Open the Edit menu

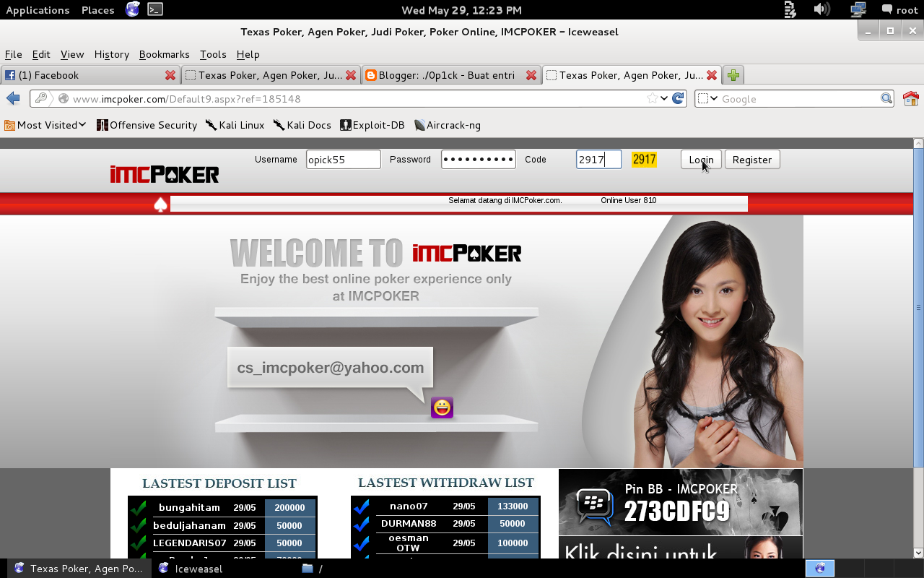pos(41,54)
